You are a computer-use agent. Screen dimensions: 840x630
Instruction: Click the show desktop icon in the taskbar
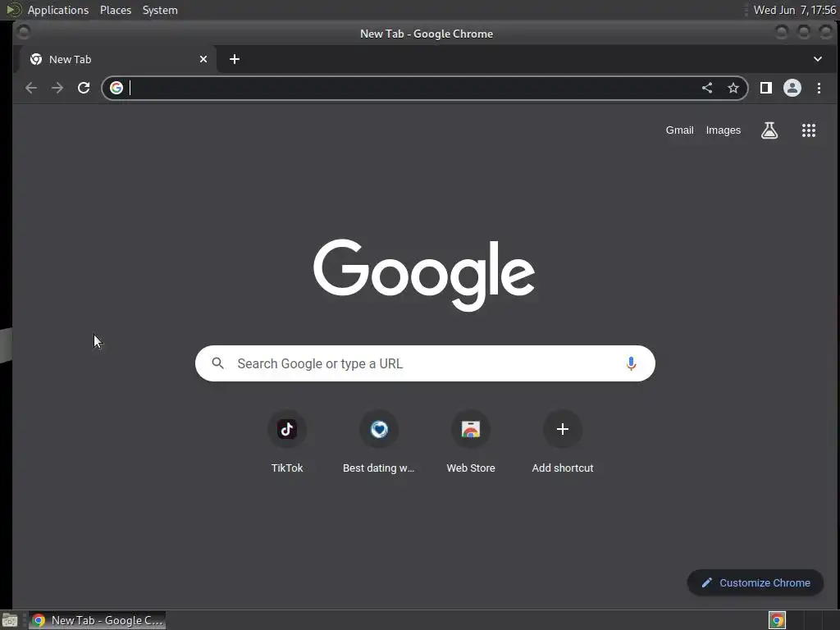pos(10,620)
